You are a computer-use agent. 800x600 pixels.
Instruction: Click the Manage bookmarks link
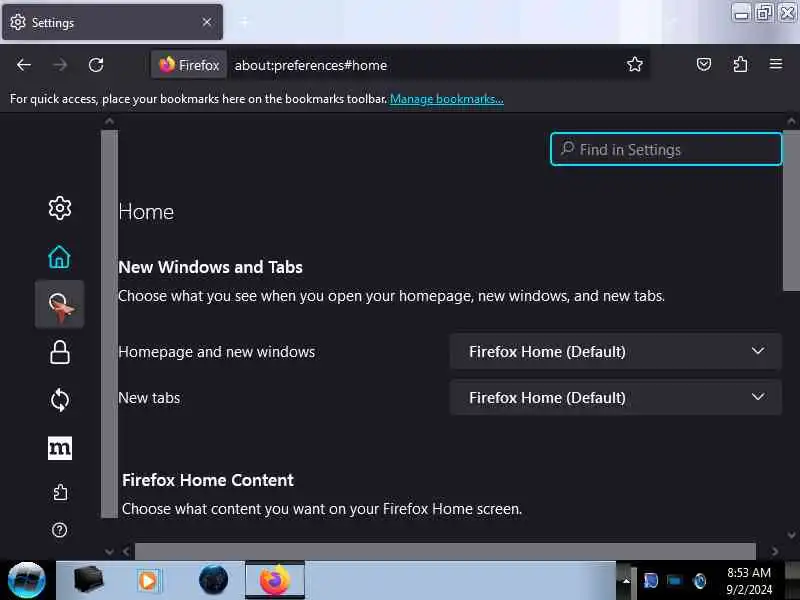click(x=446, y=99)
